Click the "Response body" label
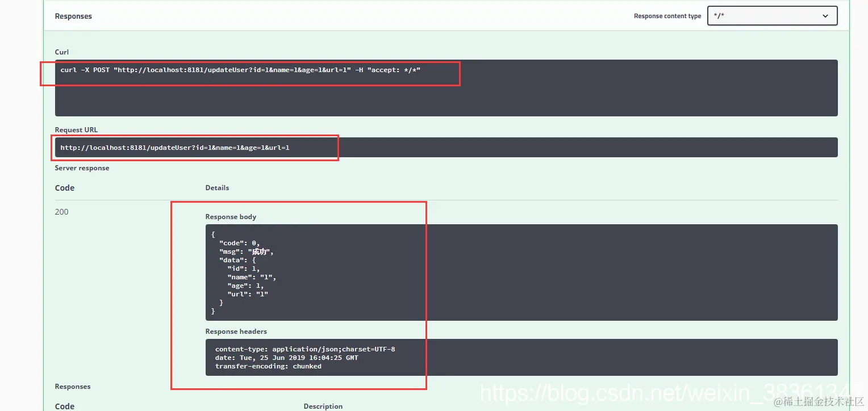868x411 pixels. point(231,217)
